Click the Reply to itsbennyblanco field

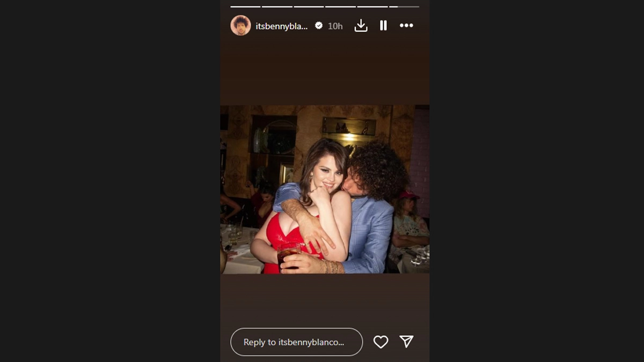pos(297,342)
